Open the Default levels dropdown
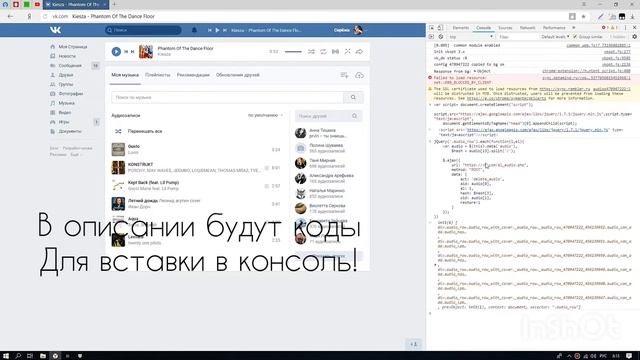This screenshot has width=640, height=360. (555, 37)
